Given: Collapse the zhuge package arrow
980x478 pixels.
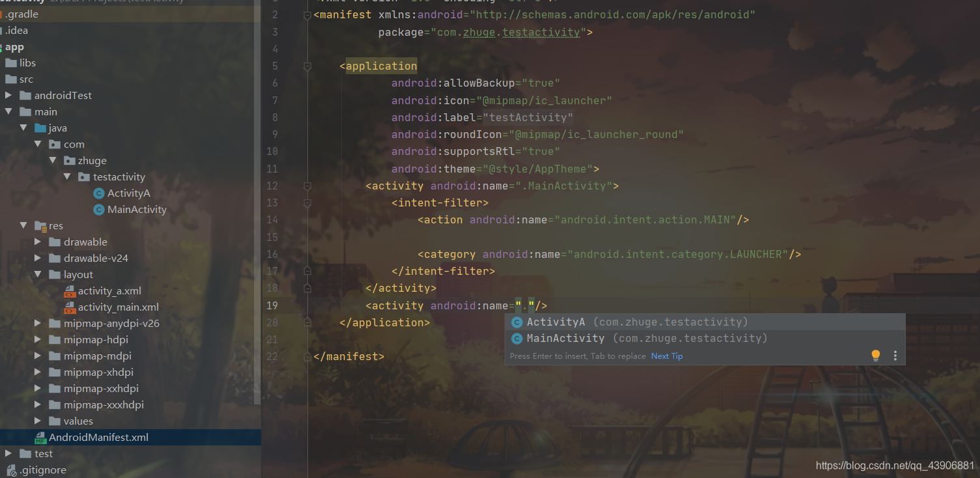Looking at the screenshot, I should click(x=53, y=160).
